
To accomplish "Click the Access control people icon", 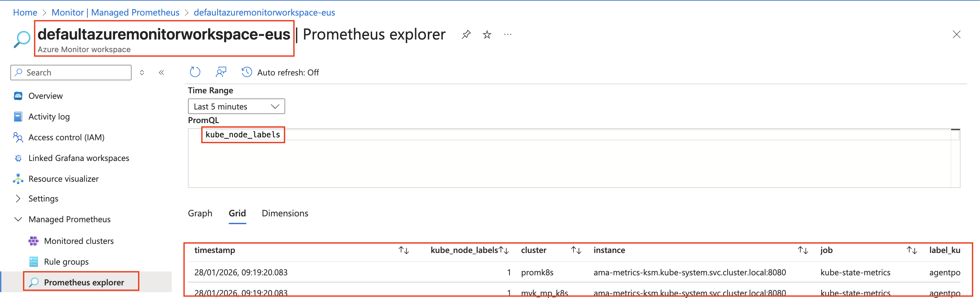I will click(x=18, y=137).
